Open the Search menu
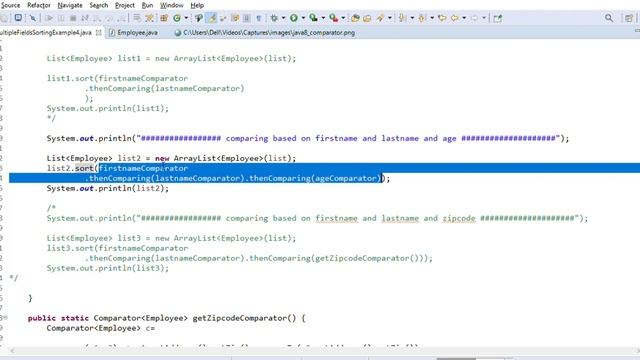Viewport: 640px width, 360px height. pos(99,5)
